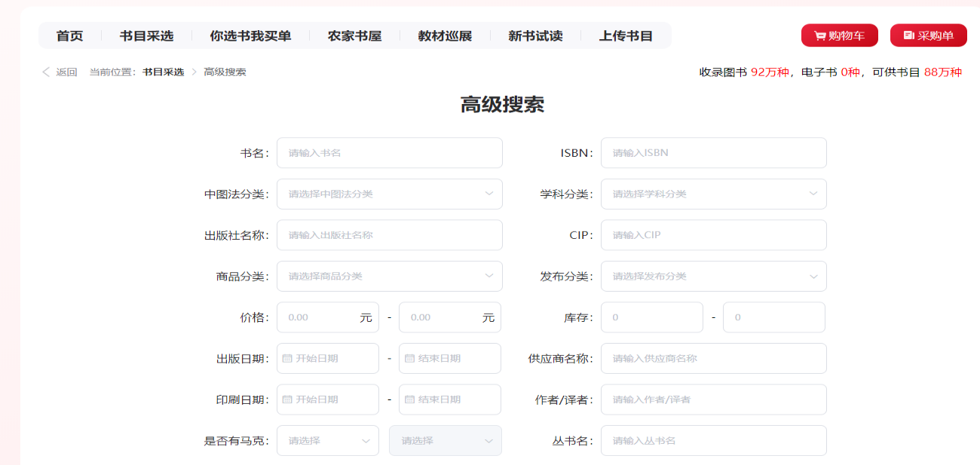The height and width of the screenshot is (465, 980).
Task: Click the 书目采选 breadcrumb link
Action: point(163,72)
